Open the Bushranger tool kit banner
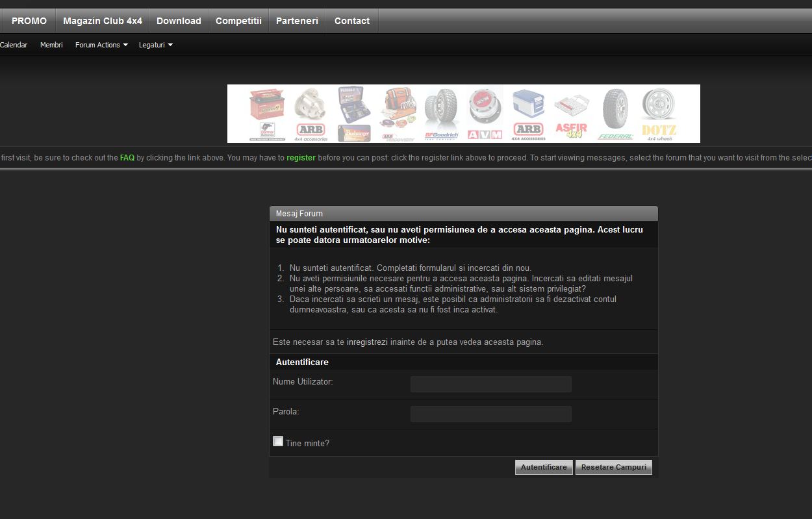This screenshot has width=812, height=519. (x=354, y=114)
